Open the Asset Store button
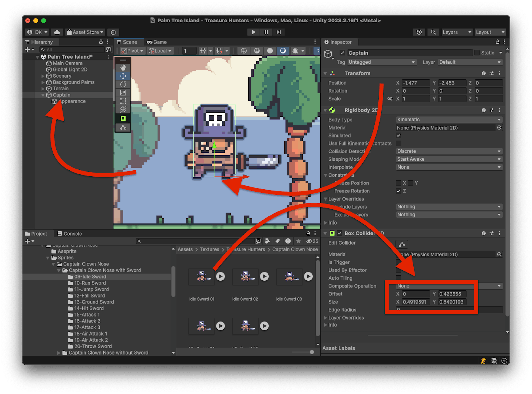Viewport: 532px width, 394px height. coord(85,32)
